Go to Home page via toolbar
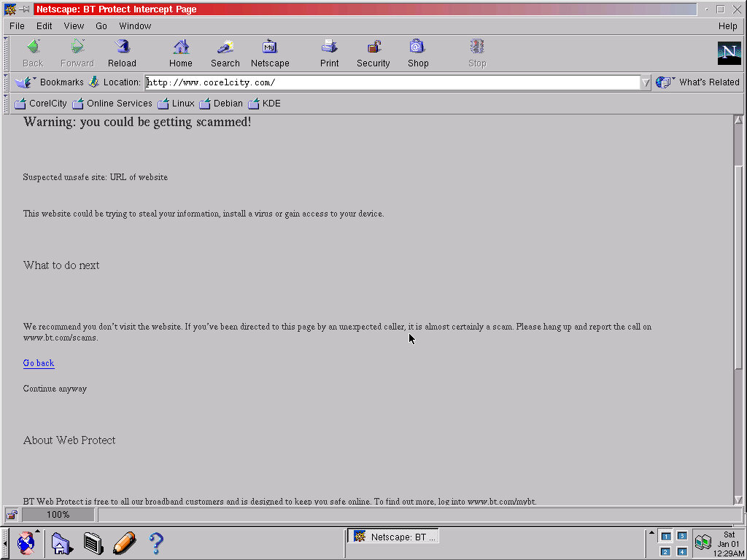Screen dimensions: 747x560 pos(181,53)
